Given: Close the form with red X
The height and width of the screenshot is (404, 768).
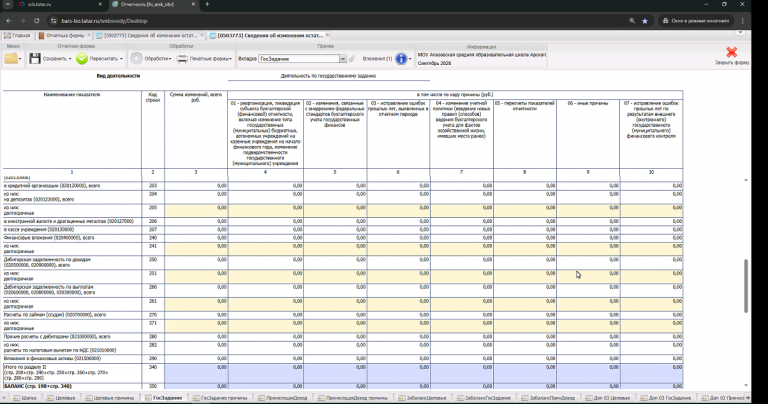Looking at the screenshot, I should pyautogui.click(x=732, y=52).
